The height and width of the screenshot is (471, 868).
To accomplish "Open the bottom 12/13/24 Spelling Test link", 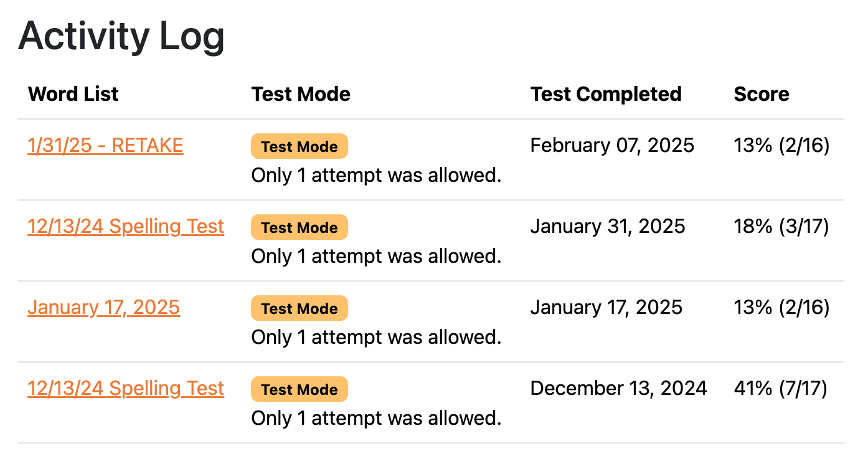I will [125, 388].
